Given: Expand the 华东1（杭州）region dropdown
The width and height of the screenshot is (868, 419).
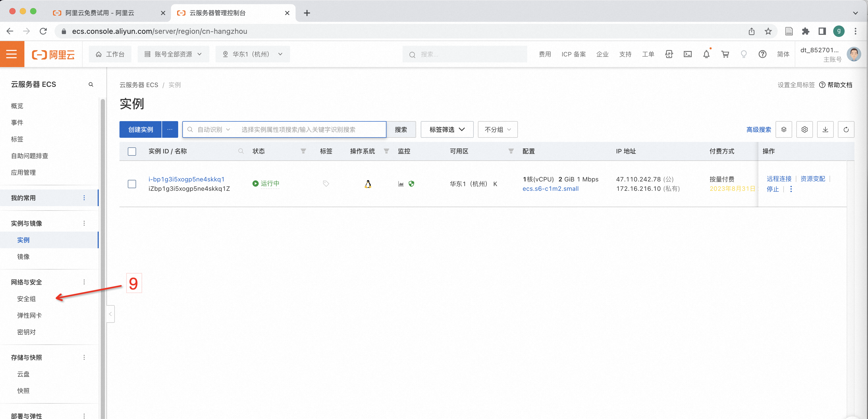Looking at the screenshot, I should point(252,54).
